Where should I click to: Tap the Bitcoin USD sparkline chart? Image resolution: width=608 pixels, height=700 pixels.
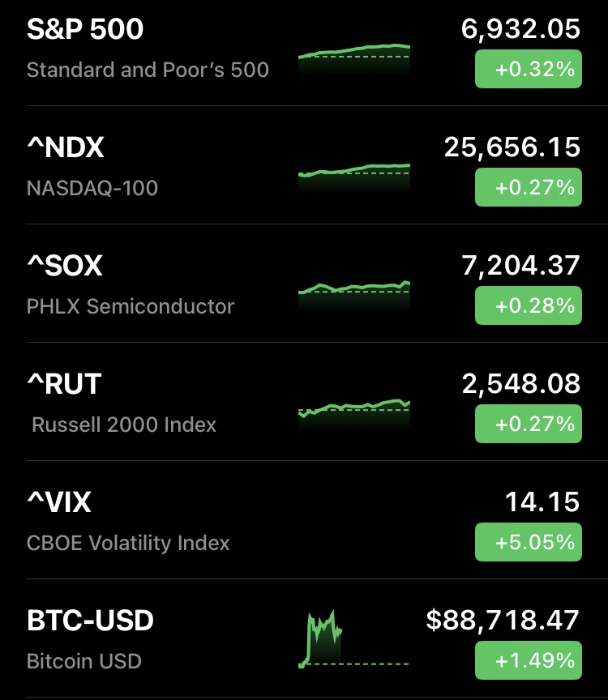click(x=324, y=640)
